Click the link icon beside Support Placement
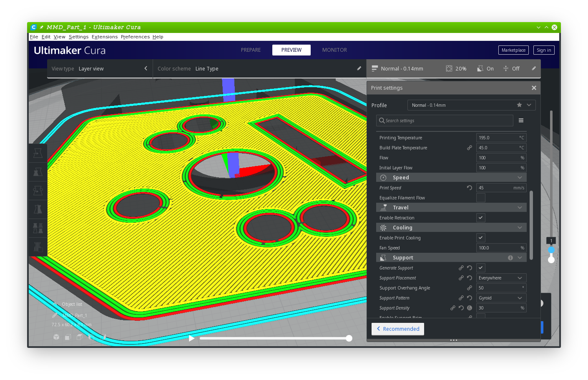Viewport: 588px width, 380px height. pyautogui.click(x=461, y=278)
